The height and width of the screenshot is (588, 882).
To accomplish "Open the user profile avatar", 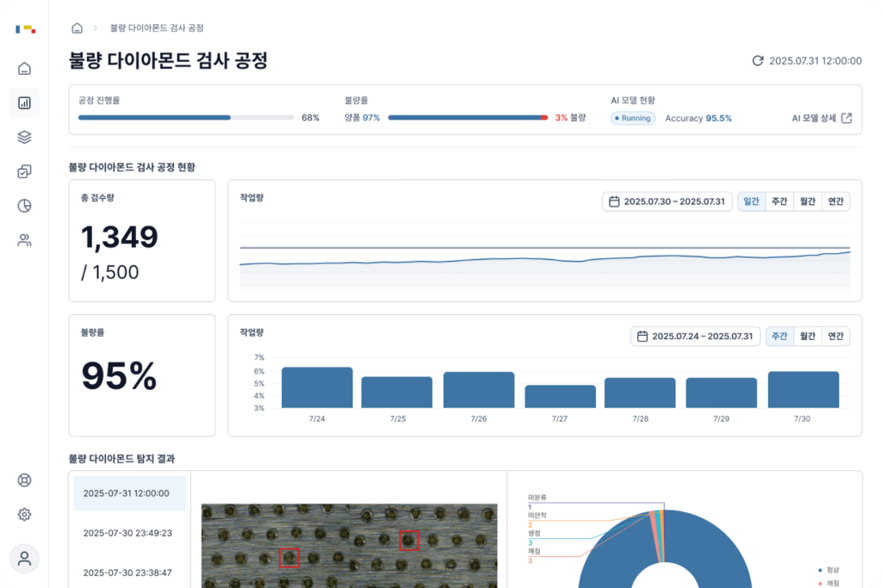I will click(x=24, y=559).
